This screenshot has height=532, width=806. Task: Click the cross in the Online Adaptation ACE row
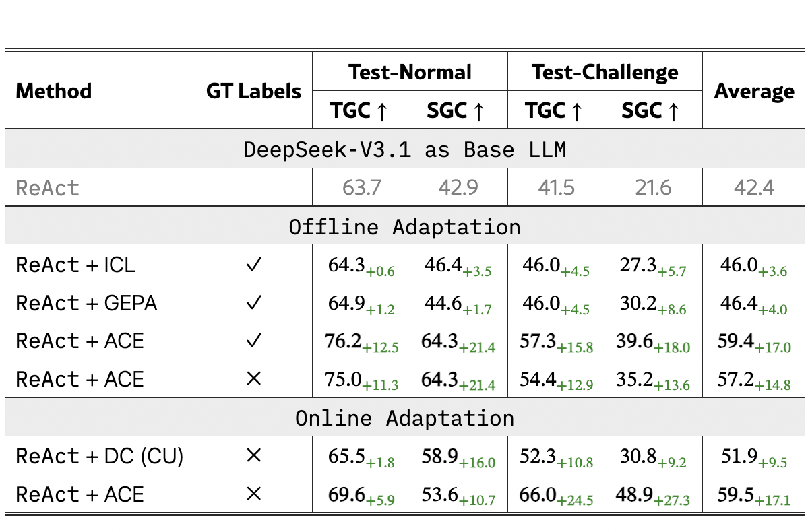coord(253,495)
